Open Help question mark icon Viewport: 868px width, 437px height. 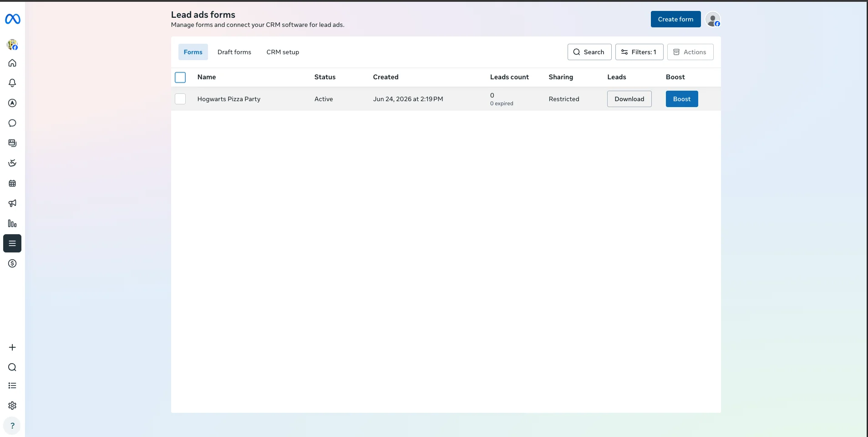[12, 426]
